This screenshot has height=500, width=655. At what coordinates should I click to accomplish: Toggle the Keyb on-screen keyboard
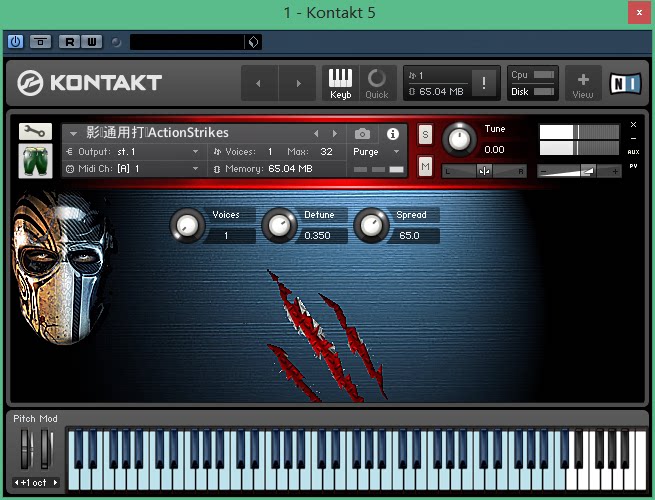(340, 83)
